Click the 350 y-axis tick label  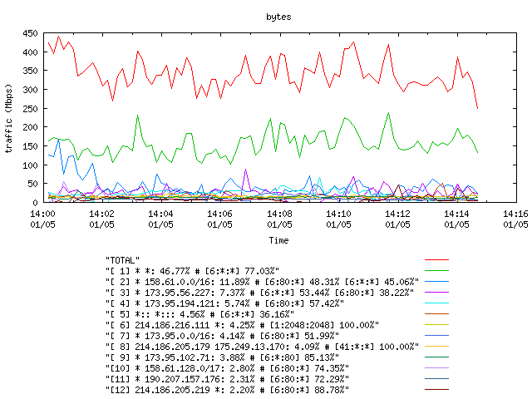(x=30, y=71)
